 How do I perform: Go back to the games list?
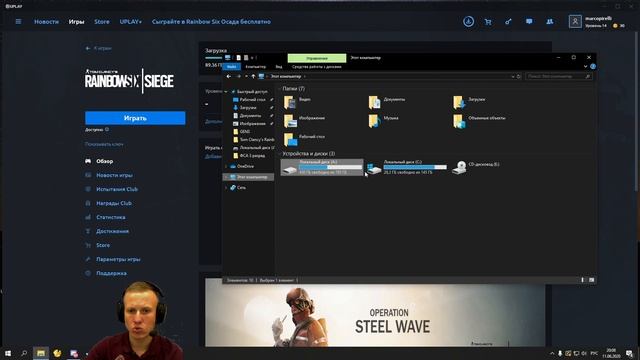pyautogui.click(x=98, y=48)
